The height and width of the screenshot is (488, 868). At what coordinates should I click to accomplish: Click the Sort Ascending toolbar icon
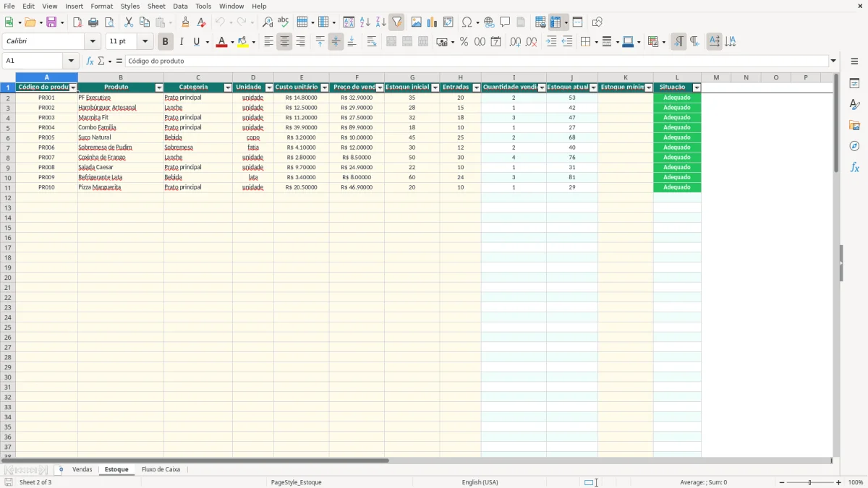click(x=365, y=22)
